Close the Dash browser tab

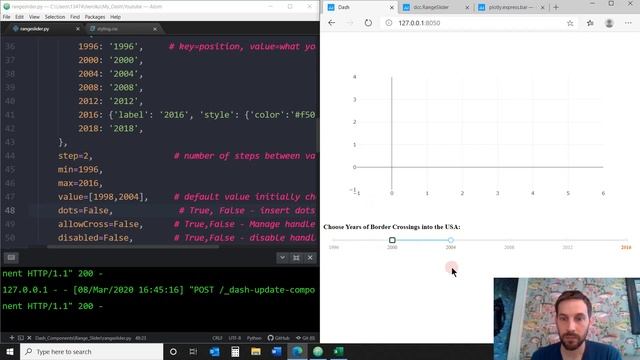(391, 7)
